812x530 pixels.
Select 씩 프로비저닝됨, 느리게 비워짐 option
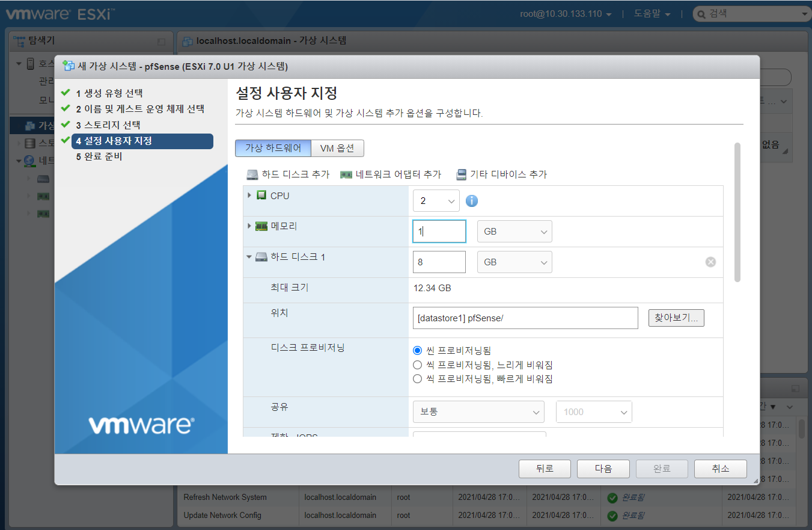click(x=418, y=365)
